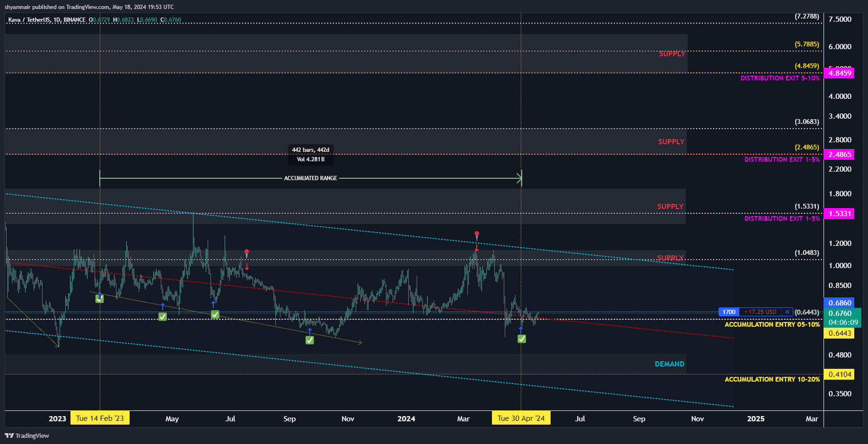Select the 'DISTRIBUTION EXIT 5-10%' label
The width and height of the screenshot is (868, 444).
pyautogui.click(x=780, y=78)
